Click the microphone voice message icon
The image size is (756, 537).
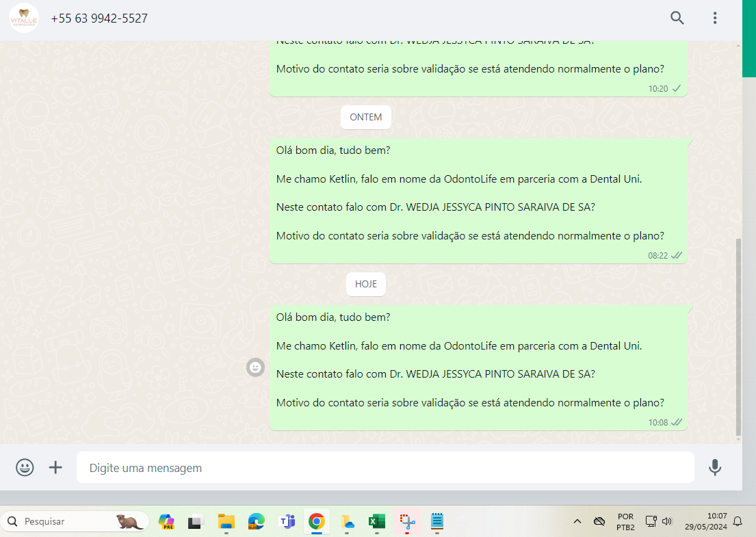pyautogui.click(x=715, y=467)
